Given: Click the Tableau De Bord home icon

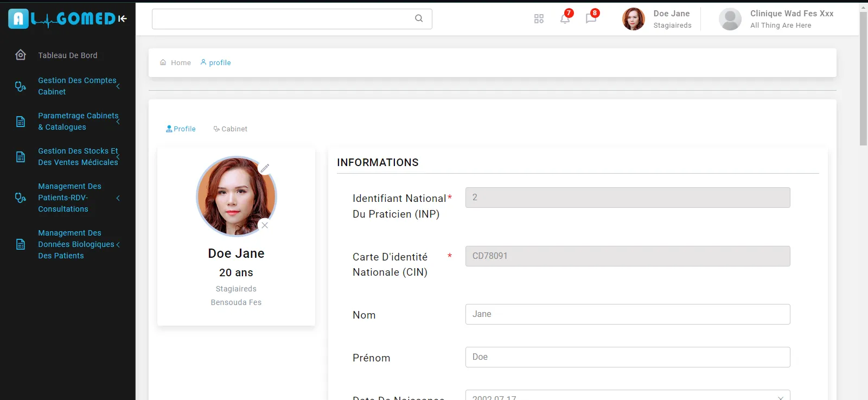Looking at the screenshot, I should (x=21, y=55).
